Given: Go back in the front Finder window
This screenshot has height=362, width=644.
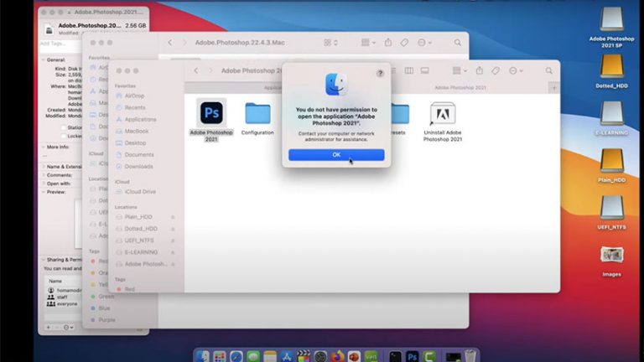Looking at the screenshot, I should pos(196,70).
